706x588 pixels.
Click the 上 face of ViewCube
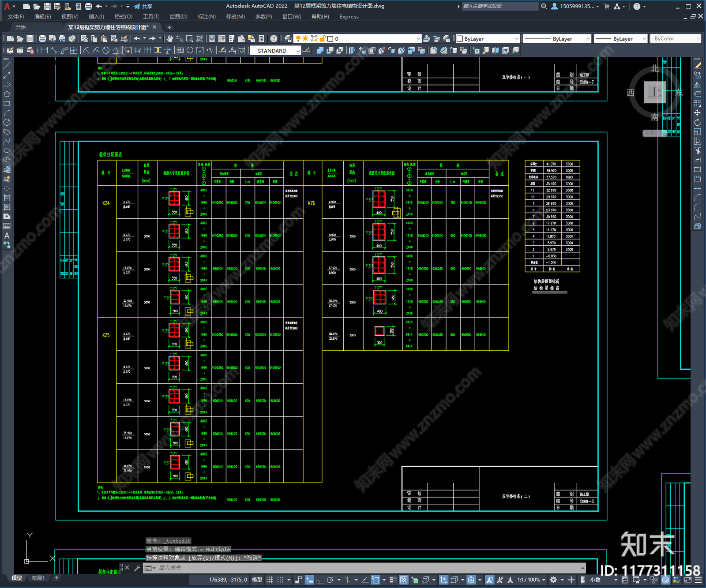click(655, 92)
